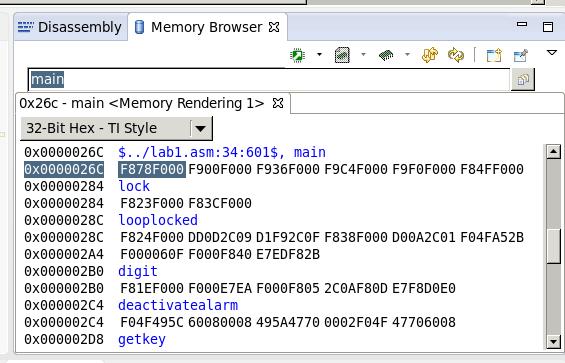
Task: Select the Memory Browser tab
Action: tap(206, 27)
